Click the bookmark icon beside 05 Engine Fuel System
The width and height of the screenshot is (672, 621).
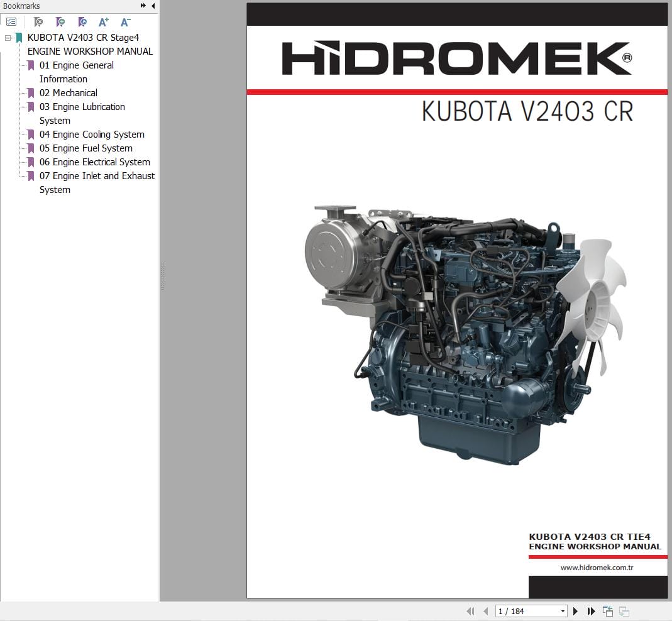click(x=31, y=148)
